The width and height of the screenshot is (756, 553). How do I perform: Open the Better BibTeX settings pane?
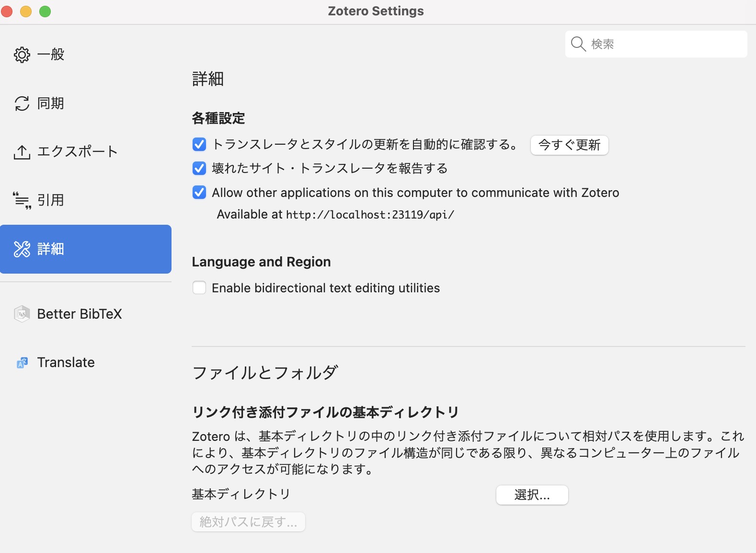point(80,314)
